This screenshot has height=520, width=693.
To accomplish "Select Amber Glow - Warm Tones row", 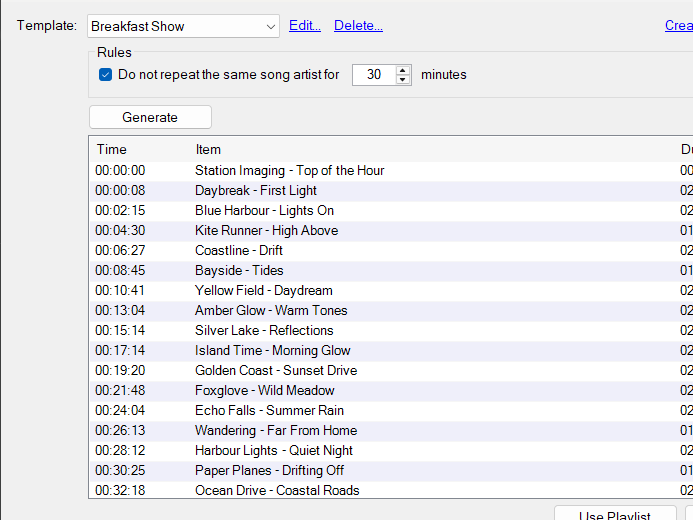I will (x=391, y=311).
